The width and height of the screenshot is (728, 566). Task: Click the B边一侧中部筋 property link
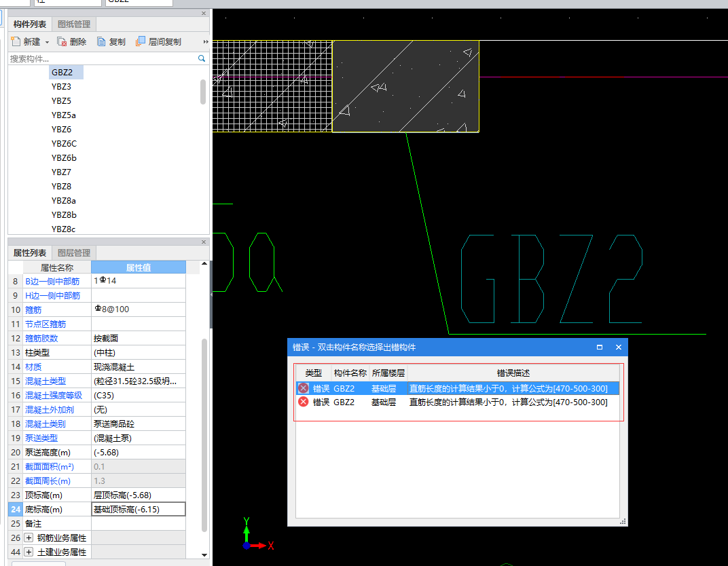[x=52, y=281]
